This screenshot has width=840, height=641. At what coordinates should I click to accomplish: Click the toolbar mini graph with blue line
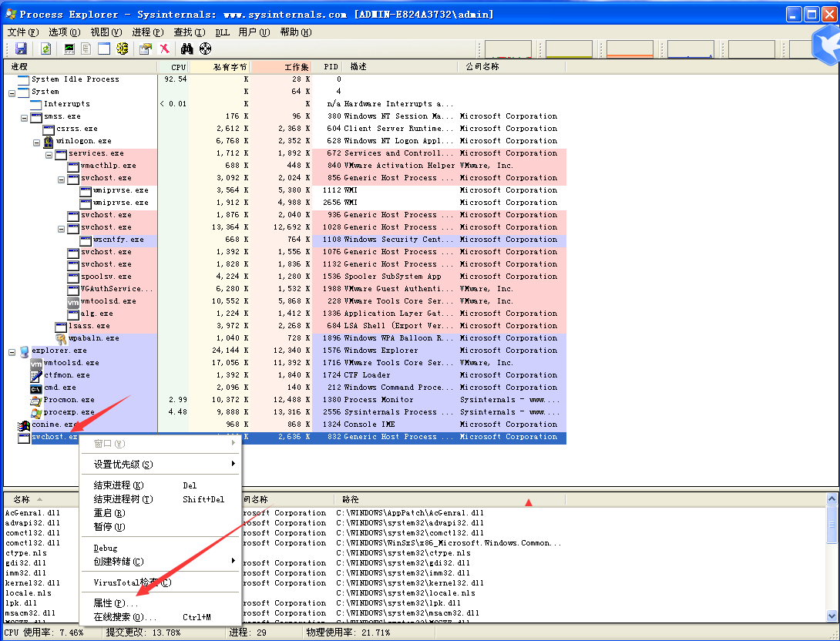coord(690,49)
